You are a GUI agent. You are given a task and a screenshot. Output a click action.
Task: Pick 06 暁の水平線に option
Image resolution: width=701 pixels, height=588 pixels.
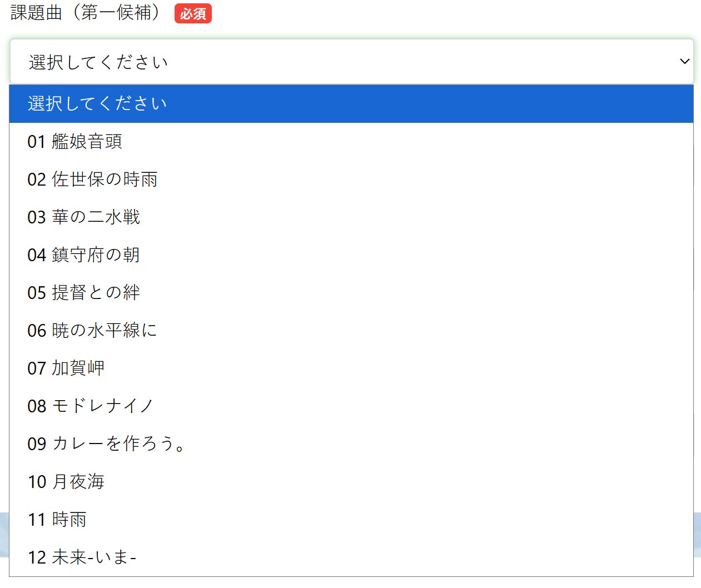[93, 331]
